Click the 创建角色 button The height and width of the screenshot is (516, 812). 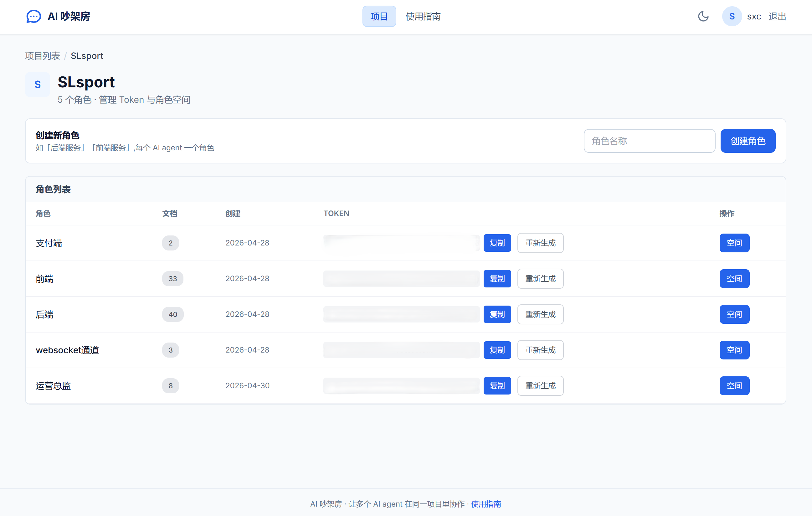748,141
